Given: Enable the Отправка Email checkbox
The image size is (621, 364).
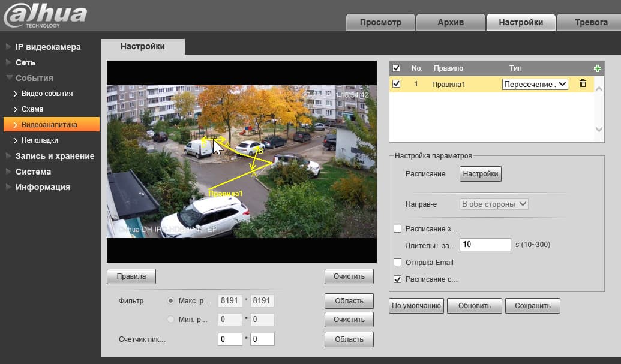Looking at the screenshot, I should click(397, 263).
